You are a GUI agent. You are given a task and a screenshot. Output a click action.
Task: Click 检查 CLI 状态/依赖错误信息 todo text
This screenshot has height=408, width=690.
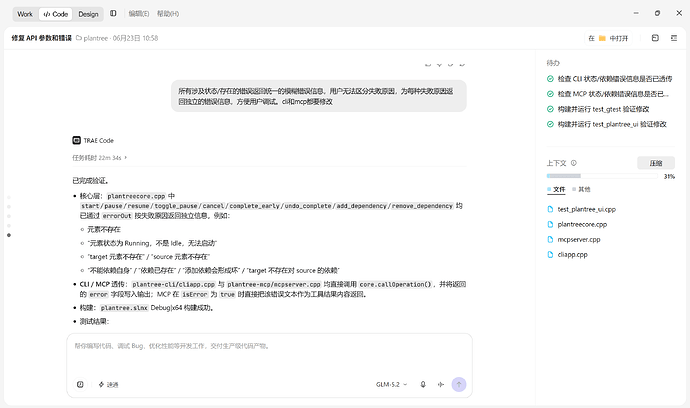click(x=615, y=79)
